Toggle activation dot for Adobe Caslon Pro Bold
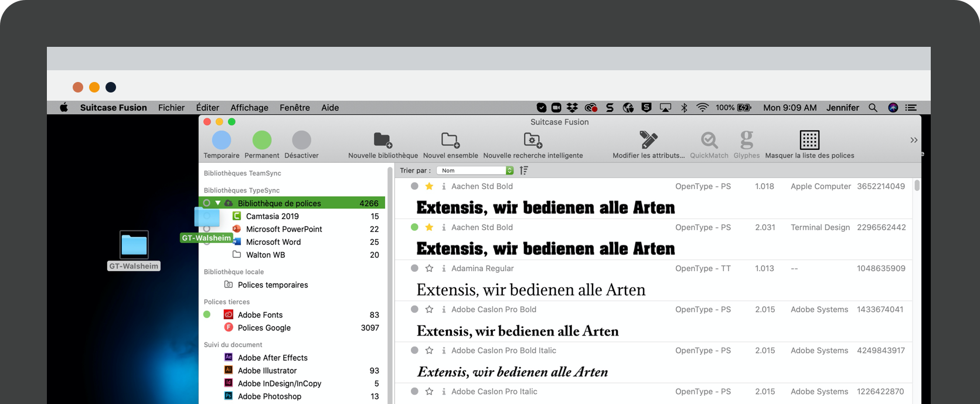 pos(414,309)
